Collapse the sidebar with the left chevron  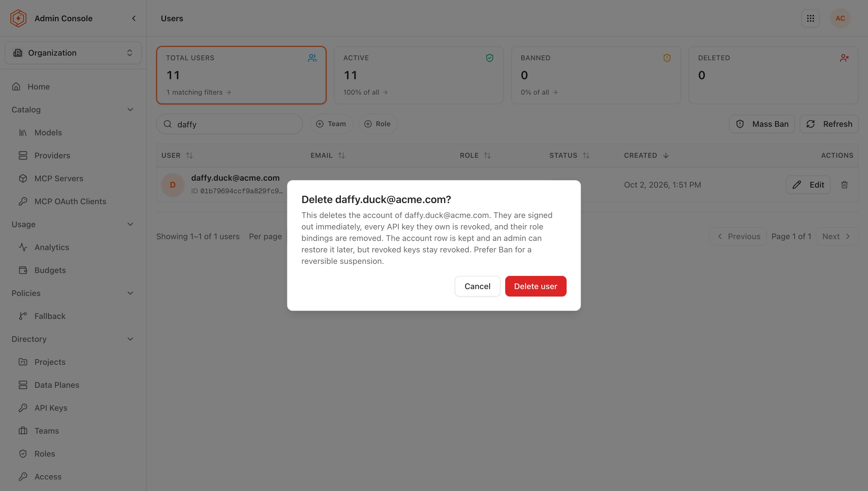(x=134, y=18)
